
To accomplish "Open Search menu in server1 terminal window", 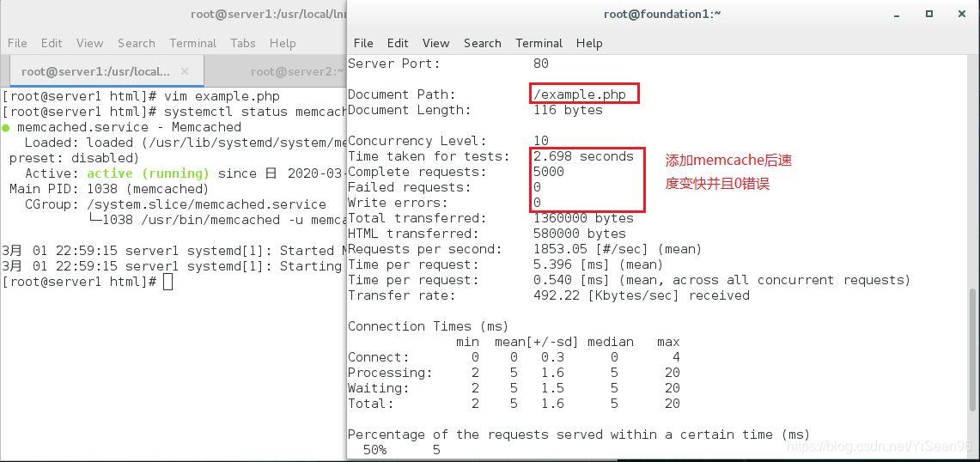I will point(137,43).
